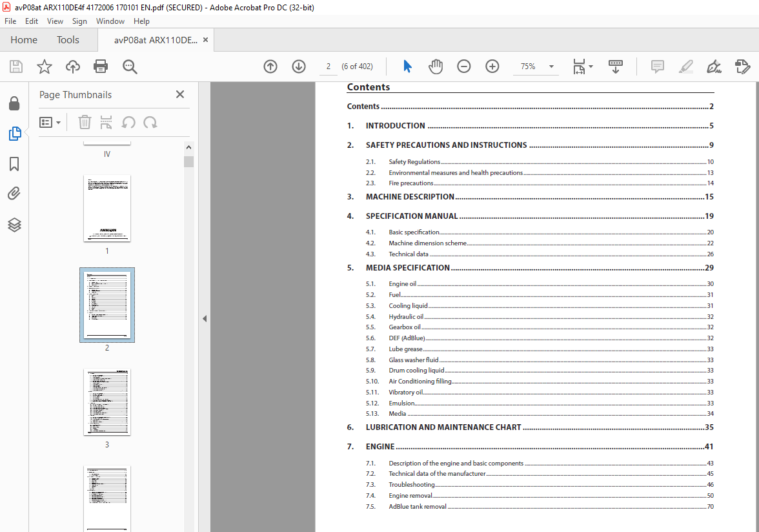The width and height of the screenshot is (759, 532).
Task: Activate the Hand pan tool
Action: tap(436, 66)
